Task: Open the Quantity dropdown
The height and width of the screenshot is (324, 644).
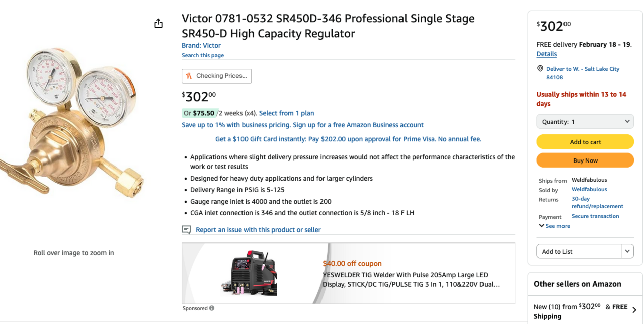Action: 585,122
